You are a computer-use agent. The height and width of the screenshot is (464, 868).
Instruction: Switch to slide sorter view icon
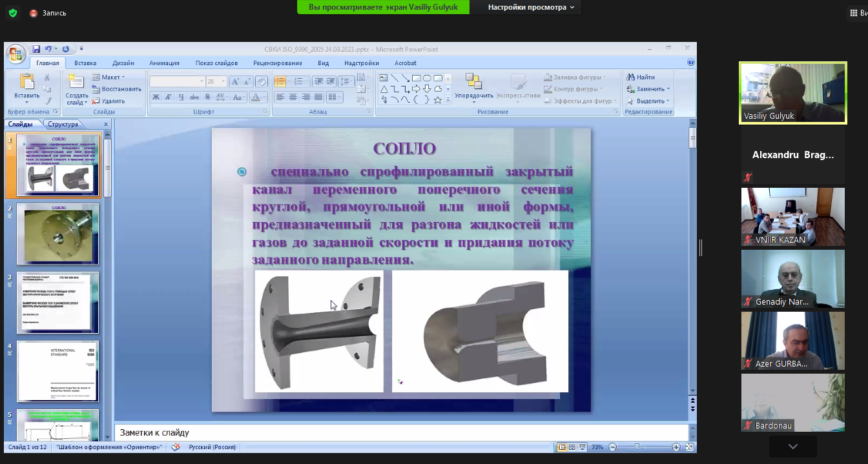point(573,447)
